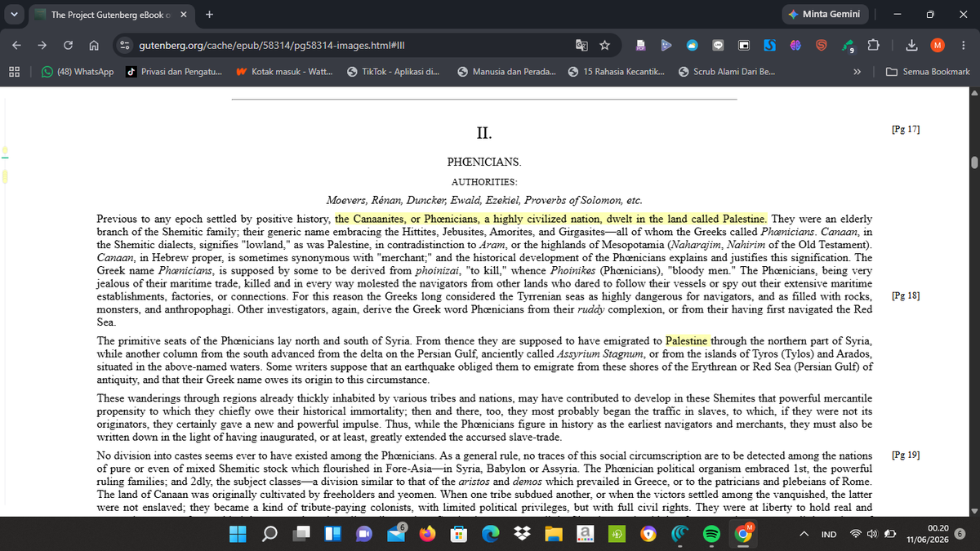Open Chrome downloads
This screenshot has width=980, height=551.
[914, 45]
